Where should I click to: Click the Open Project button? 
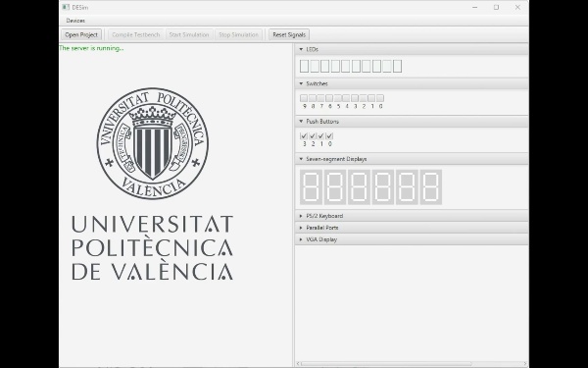pyautogui.click(x=81, y=35)
